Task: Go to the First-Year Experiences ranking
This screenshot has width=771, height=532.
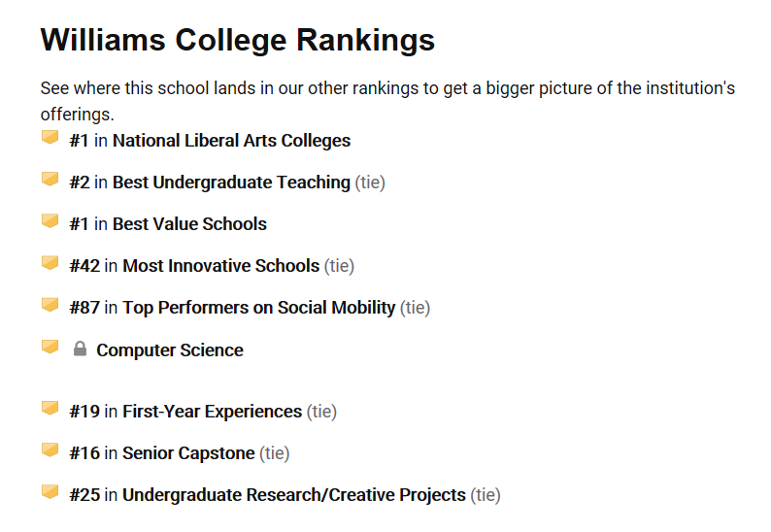Action: coord(212,412)
